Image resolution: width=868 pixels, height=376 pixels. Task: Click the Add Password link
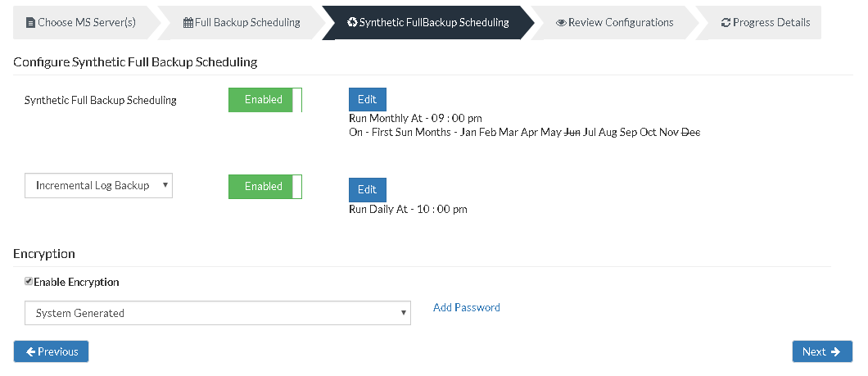click(467, 307)
